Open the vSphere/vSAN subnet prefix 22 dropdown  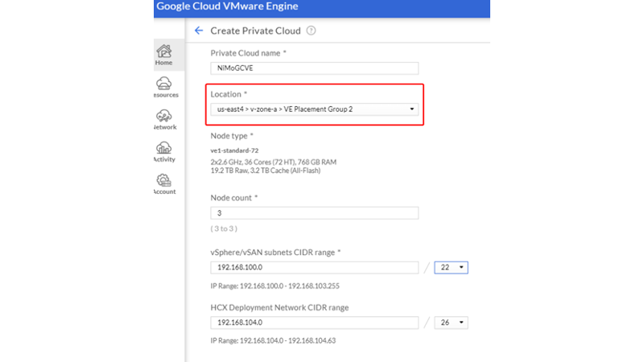click(x=451, y=267)
